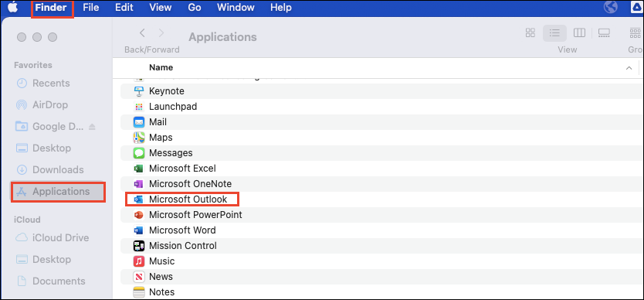Image resolution: width=644 pixels, height=300 pixels.
Task: Switch to list view
Action: click(x=555, y=33)
